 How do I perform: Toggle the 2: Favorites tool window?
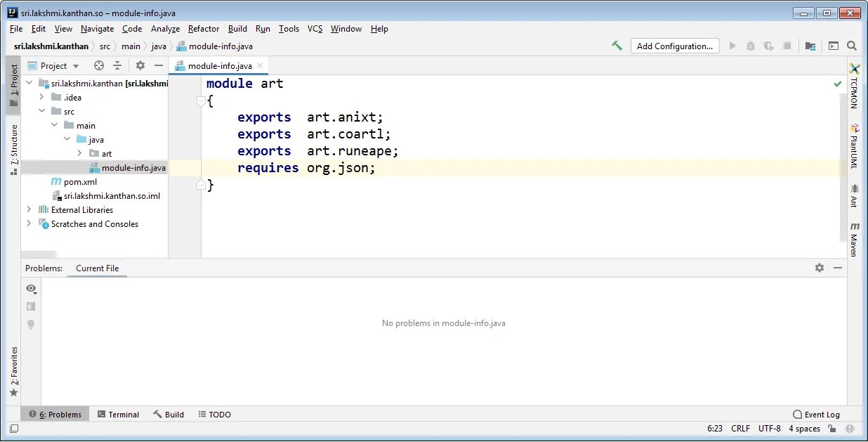[x=13, y=372]
